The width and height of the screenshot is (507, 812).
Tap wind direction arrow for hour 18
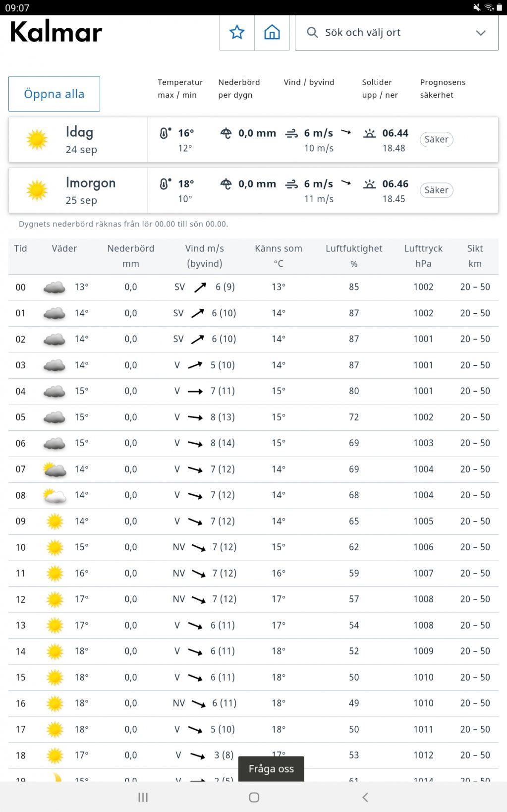pos(198,755)
